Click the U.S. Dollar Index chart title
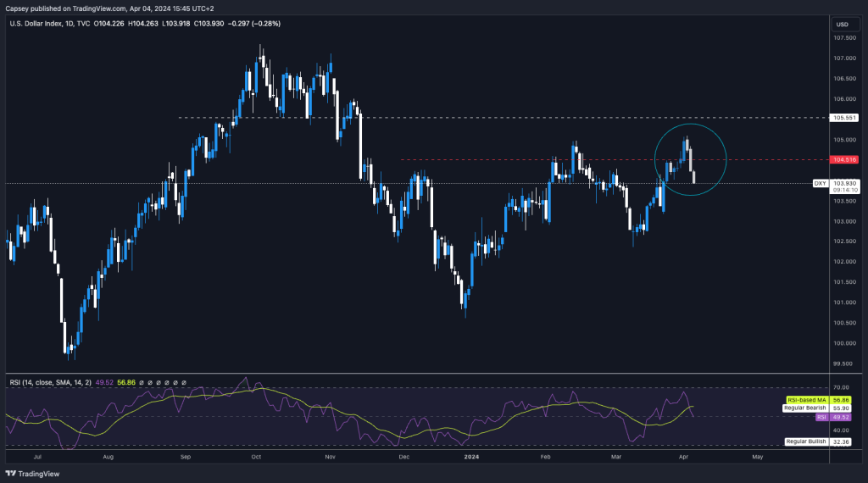868x483 pixels. coord(45,24)
